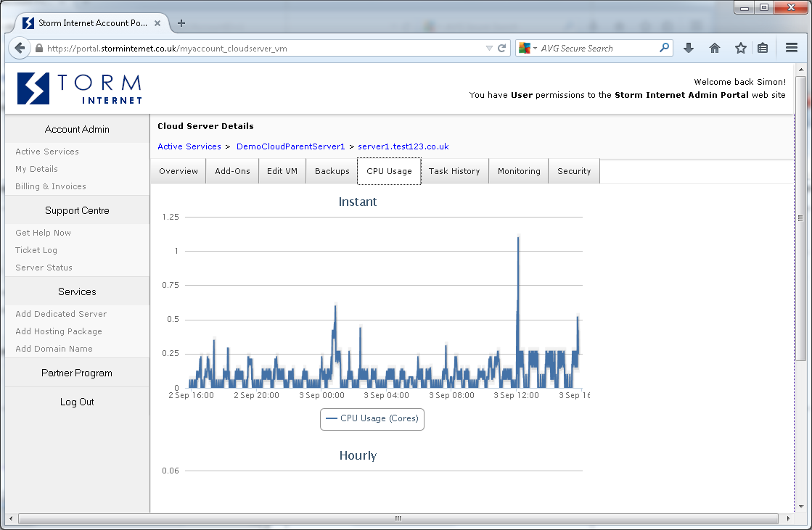Viewport: 812px width, 530px height.
Task: Switch to the Monitoring tab
Action: tap(518, 171)
